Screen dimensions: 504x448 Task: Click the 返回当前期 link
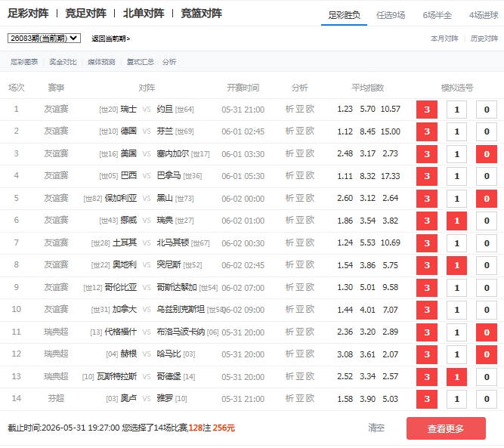click(x=111, y=39)
